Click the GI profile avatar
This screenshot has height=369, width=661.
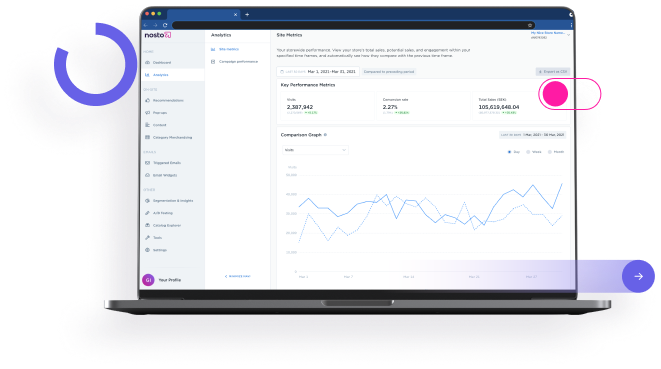pos(148,280)
